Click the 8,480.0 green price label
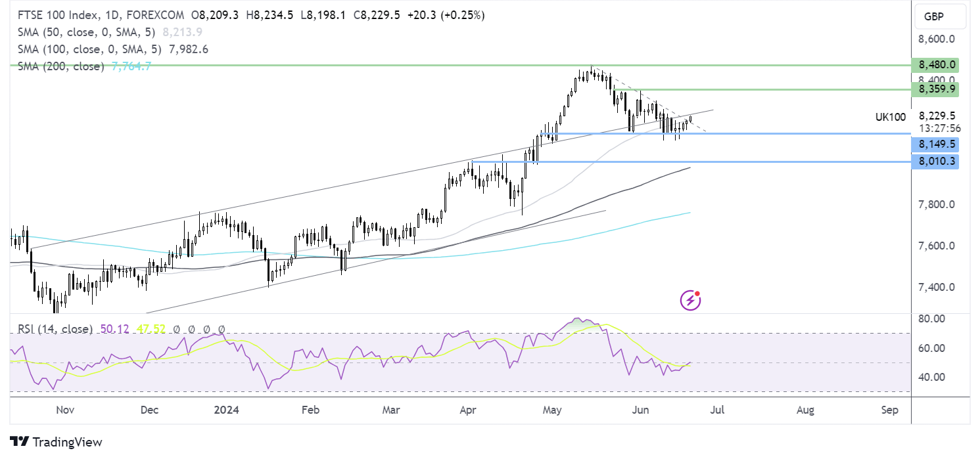980x459 pixels. click(x=935, y=65)
